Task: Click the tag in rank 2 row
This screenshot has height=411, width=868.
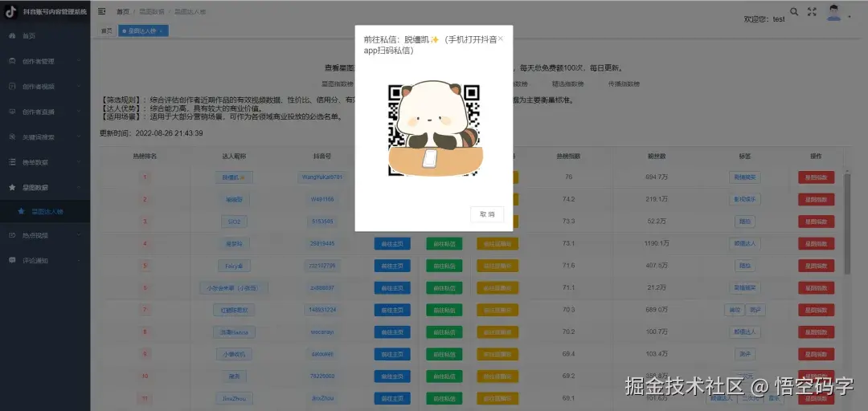Action: (745, 199)
